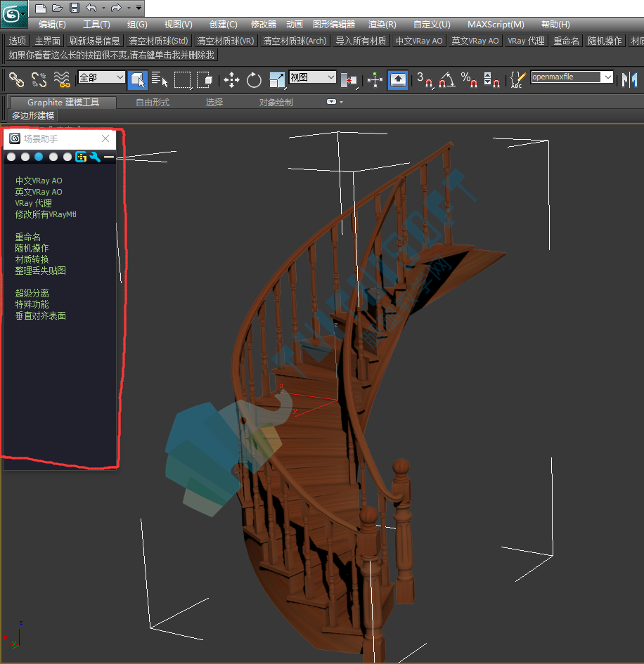Expand the 多边形建模 panel
This screenshot has width=644, height=664.
pyautogui.click(x=33, y=116)
